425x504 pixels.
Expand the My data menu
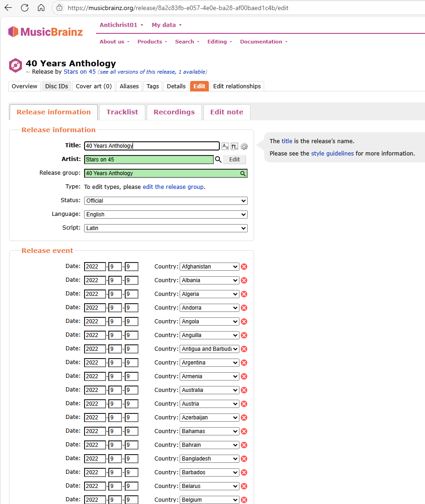[x=166, y=25]
